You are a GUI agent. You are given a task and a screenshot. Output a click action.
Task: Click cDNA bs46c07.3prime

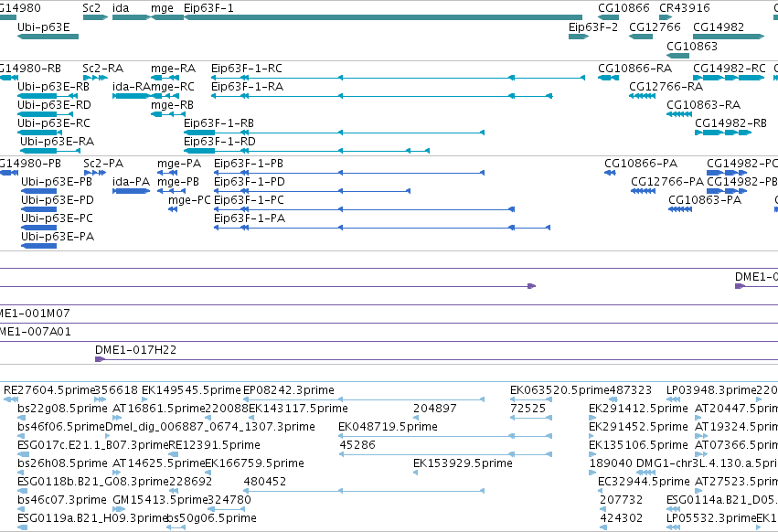[x=62, y=500]
